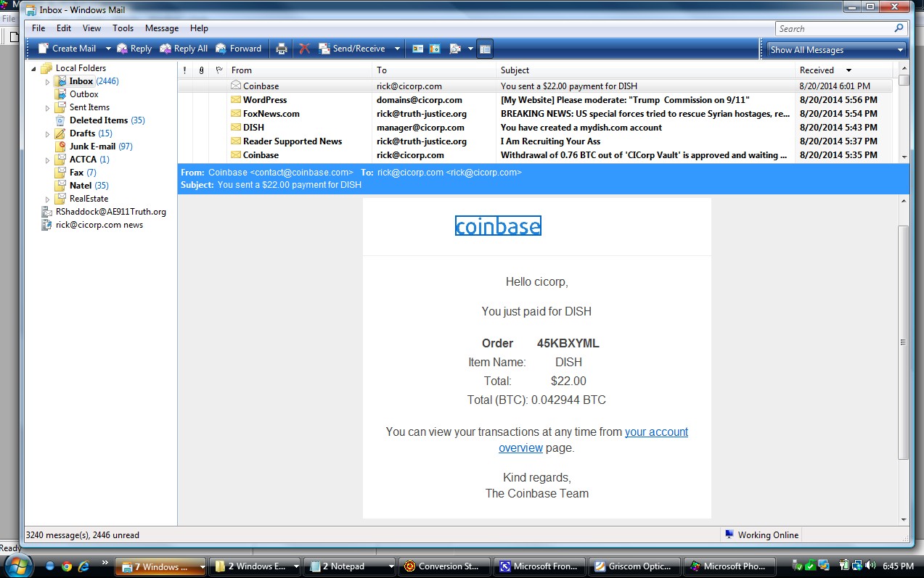Open the Edit menu
924x578 pixels.
tap(64, 28)
